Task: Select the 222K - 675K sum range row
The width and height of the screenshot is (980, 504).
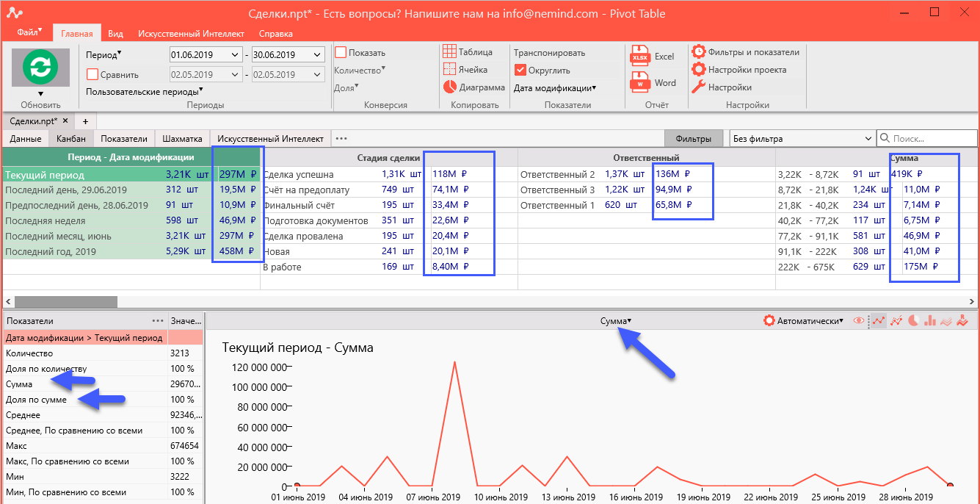Action: tap(876, 267)
